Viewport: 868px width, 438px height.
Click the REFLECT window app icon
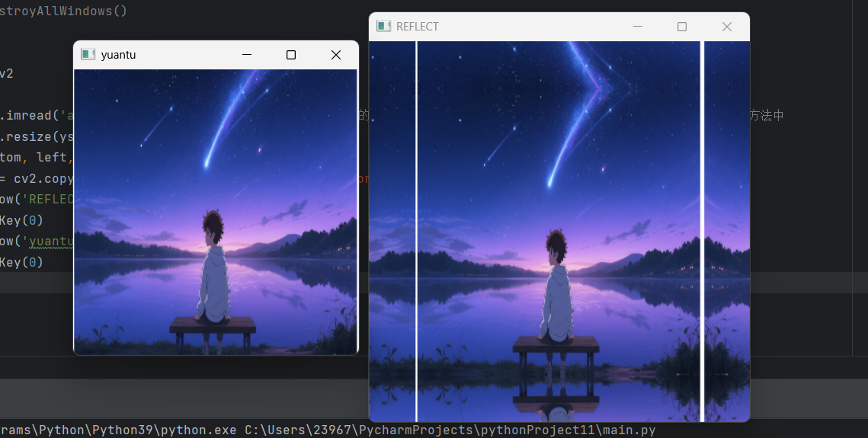(383, 26)
